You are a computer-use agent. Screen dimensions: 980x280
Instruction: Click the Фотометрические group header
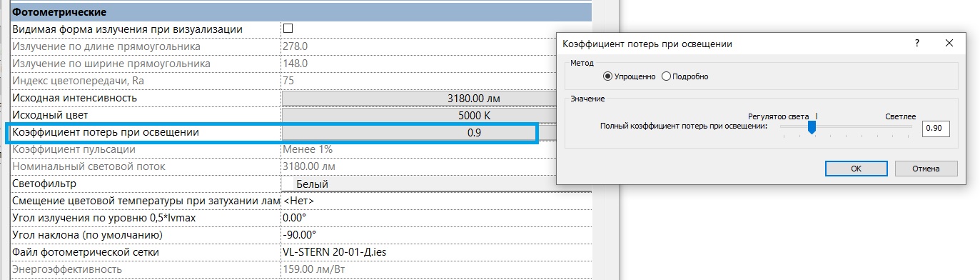pyautogui.click(x=300, y=12)
